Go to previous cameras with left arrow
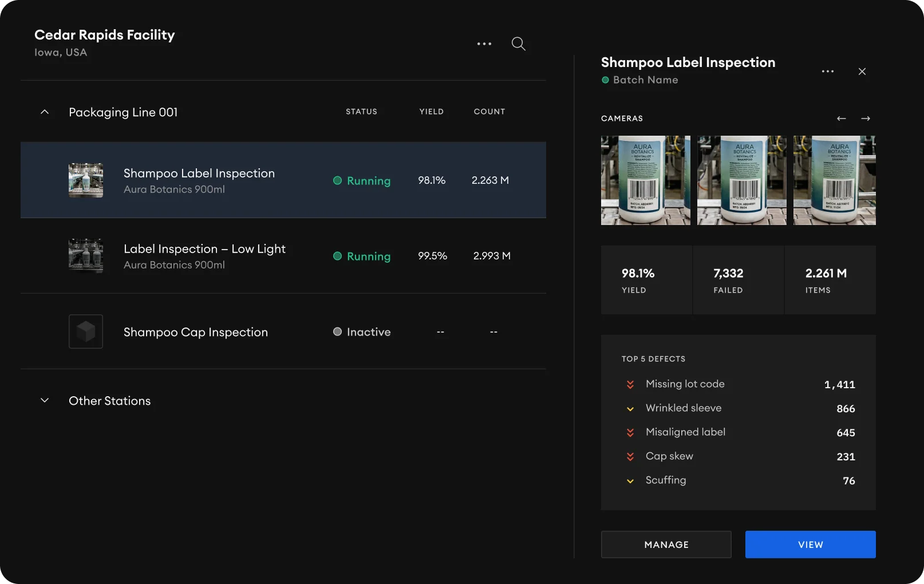This screenshot has height=584, width=924. (841, 119)
